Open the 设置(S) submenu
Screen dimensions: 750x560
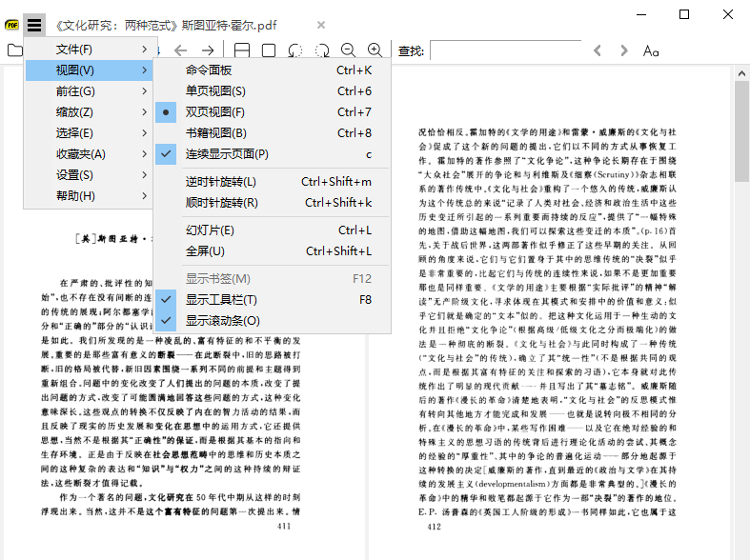pyautogui.click(x=90, y=175)
